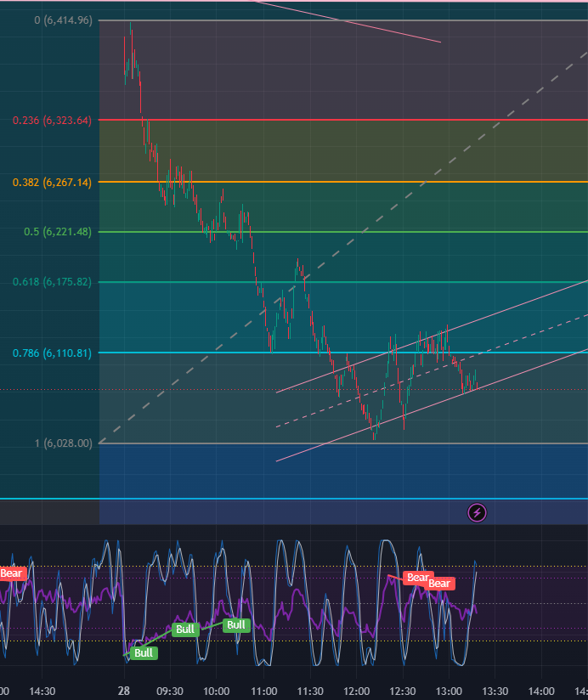Click the 12:00 time axis label
Viewport: 588px width, 700px height.
point(356,691)
